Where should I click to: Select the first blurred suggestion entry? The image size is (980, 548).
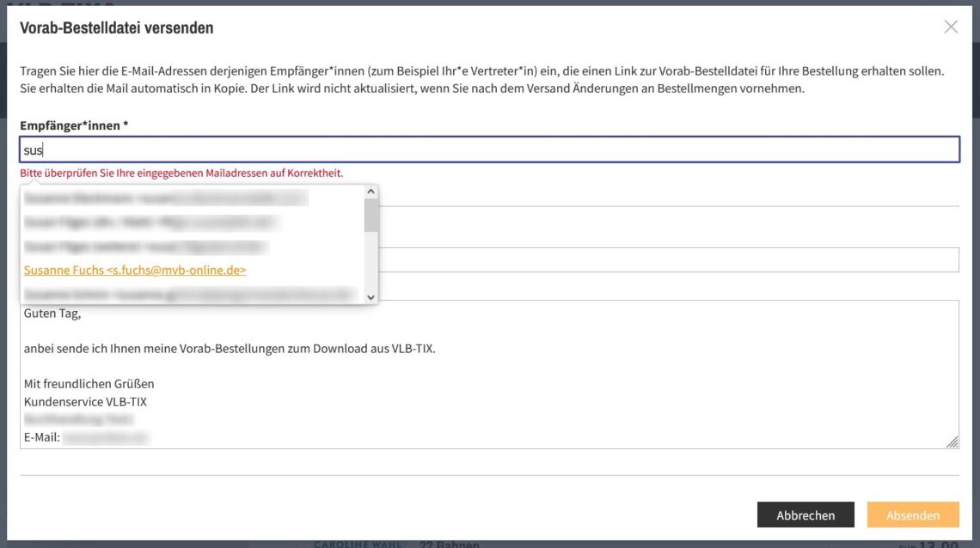point(163,198)
